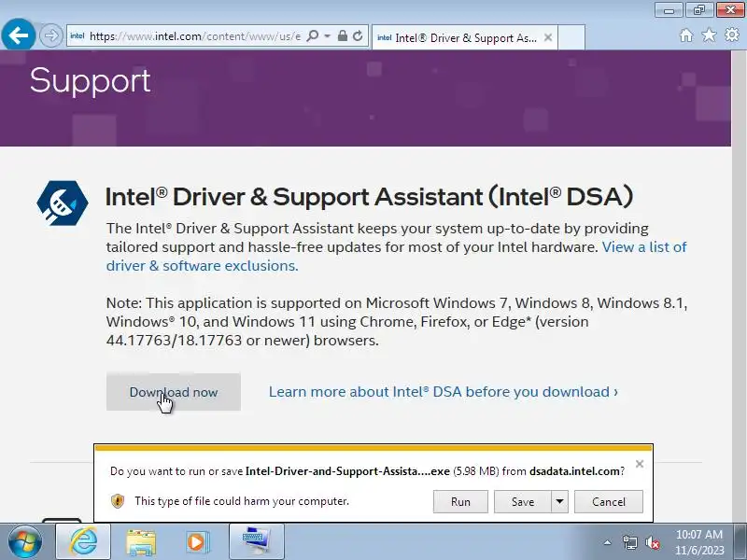Click Cancel in the download prompt
Screen dimensions: 747x560
pyautogui.click(x=609, y=502)
